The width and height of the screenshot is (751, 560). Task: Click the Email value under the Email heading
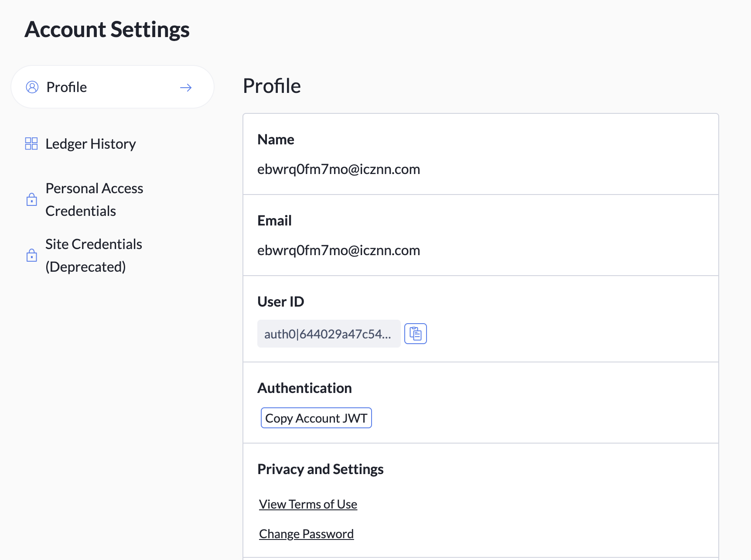click(x=338, y=250)
